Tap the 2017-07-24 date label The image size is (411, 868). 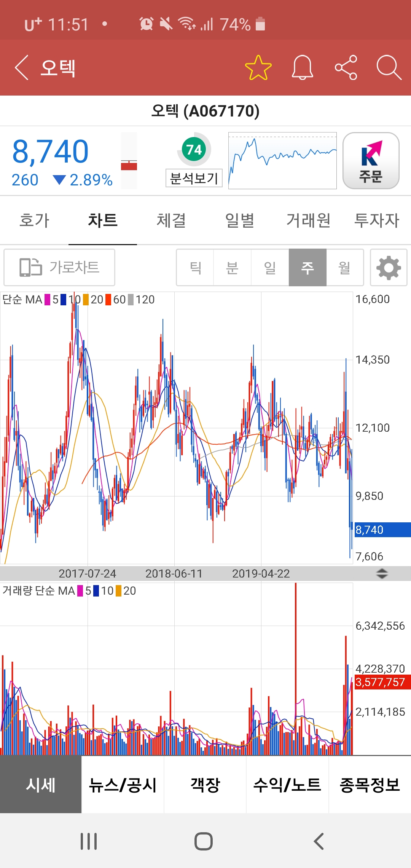coord(87,573)
